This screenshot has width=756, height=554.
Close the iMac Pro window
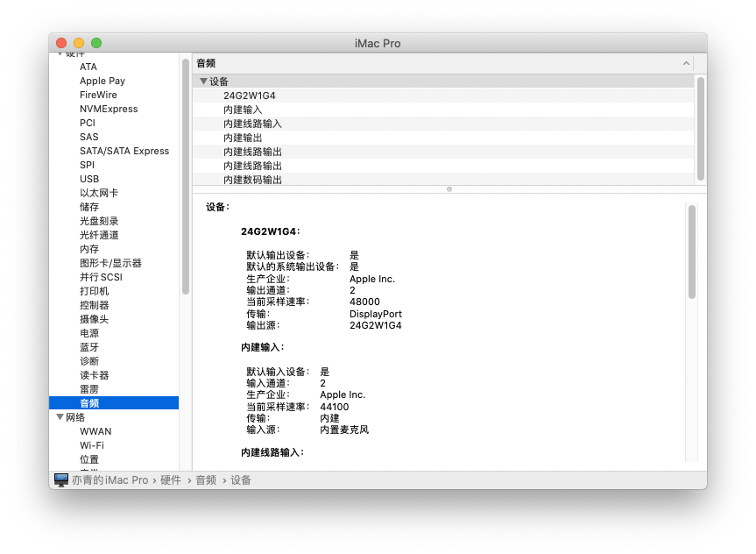[x=61, y=43]
